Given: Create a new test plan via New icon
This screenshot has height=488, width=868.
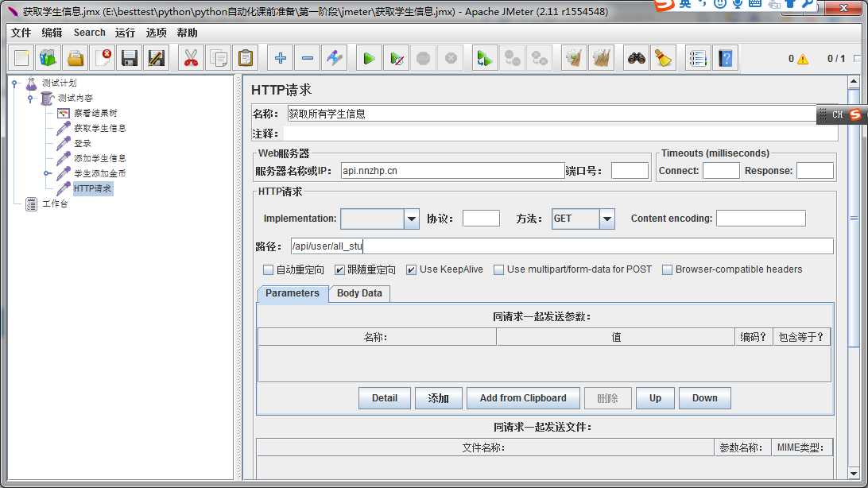Looking at the screenshot, I should tap(21, 58).
